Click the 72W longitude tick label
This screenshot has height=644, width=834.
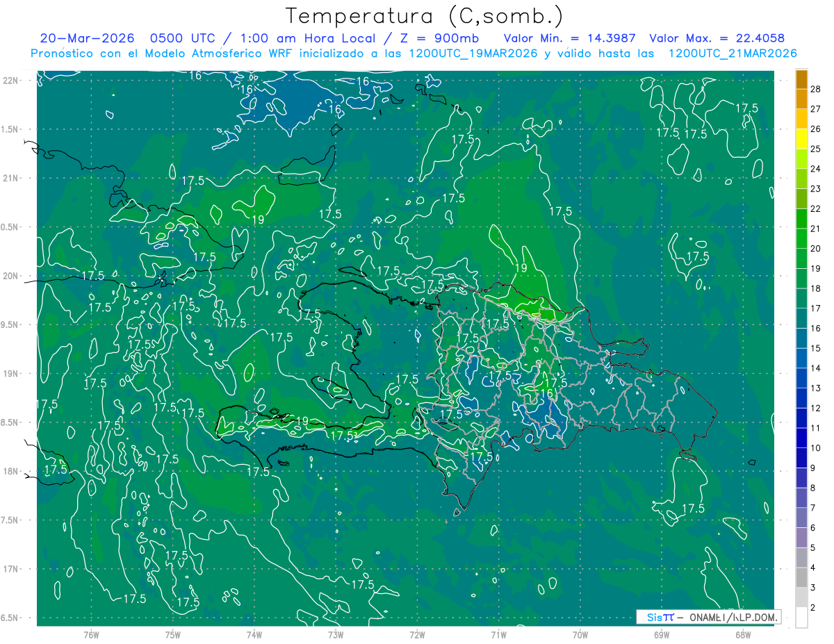click(x=417, y=634)
